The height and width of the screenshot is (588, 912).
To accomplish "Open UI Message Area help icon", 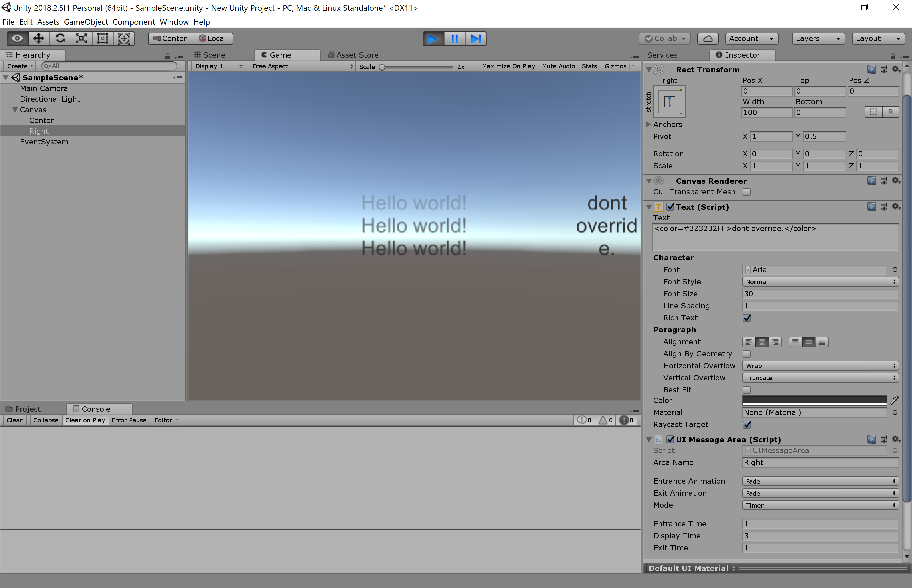I will [x=871, y=439].
